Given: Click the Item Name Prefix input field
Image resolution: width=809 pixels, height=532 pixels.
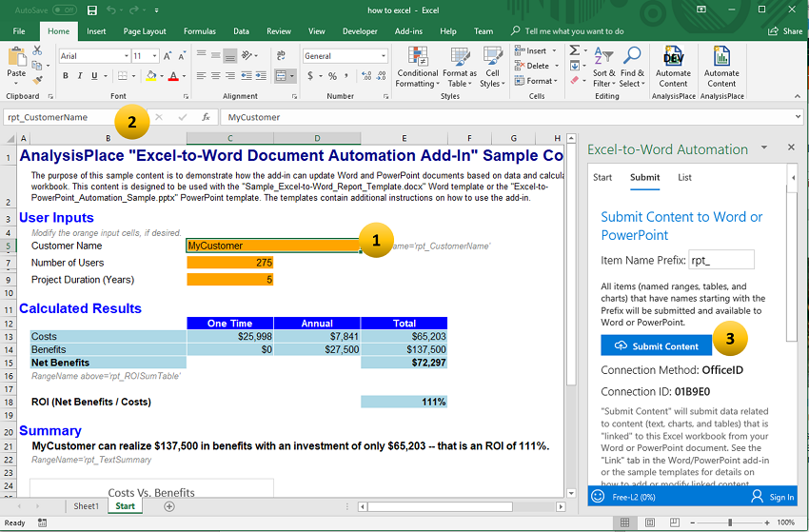Looking at the screenshot, I should pyautogui.click(x=720, y=260).
